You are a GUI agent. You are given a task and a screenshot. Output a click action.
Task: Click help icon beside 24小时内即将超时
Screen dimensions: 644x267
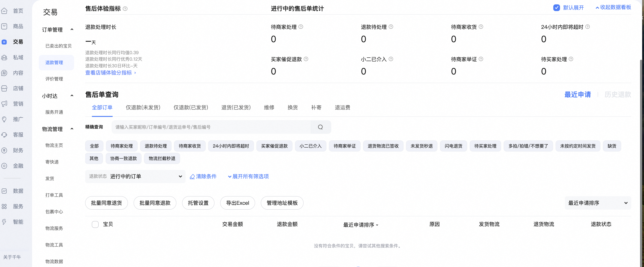587,27
